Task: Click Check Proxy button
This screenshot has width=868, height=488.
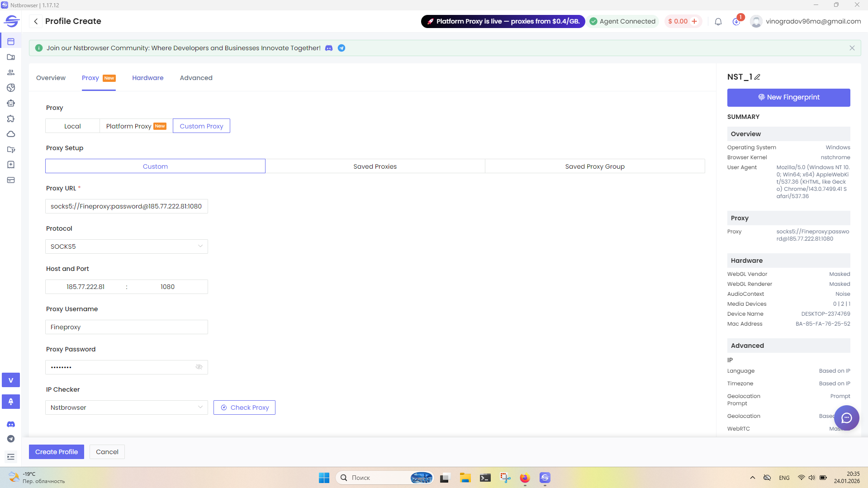Action: (x=244, y=407)
